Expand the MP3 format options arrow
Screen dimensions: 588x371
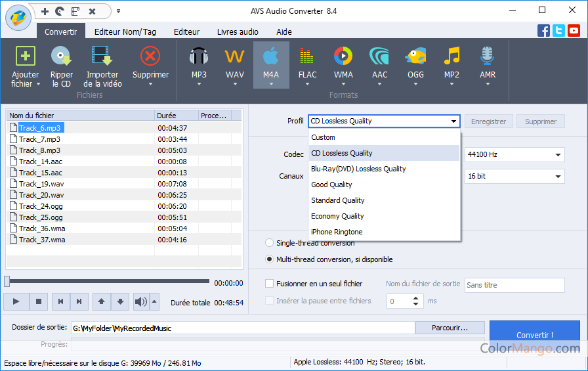pos(199,84)
